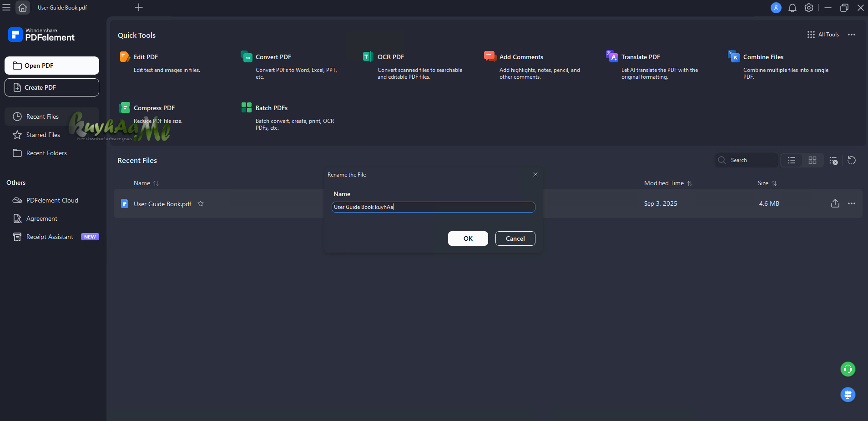Open Receipt Assistant
This screenshot has height=421, width=868.
[x=52, y=237]
